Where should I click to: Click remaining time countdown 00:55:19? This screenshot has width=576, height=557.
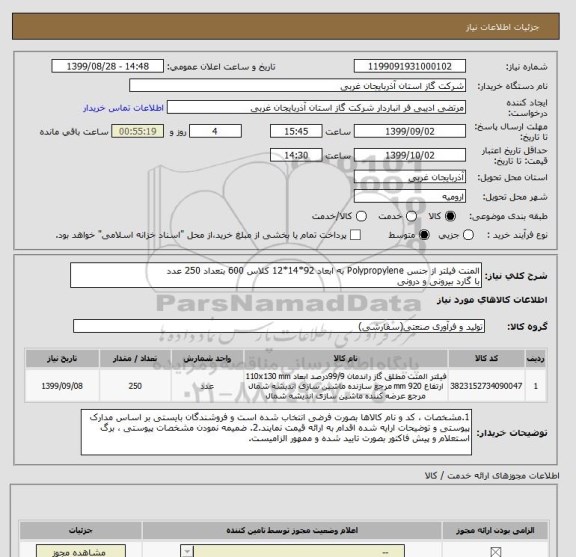coord(137,131)
